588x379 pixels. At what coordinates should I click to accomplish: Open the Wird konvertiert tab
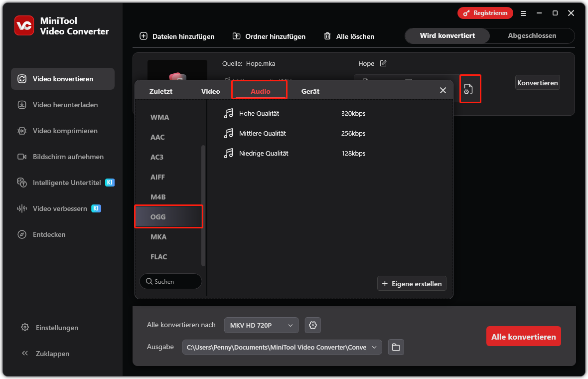(x=447, y=35)
